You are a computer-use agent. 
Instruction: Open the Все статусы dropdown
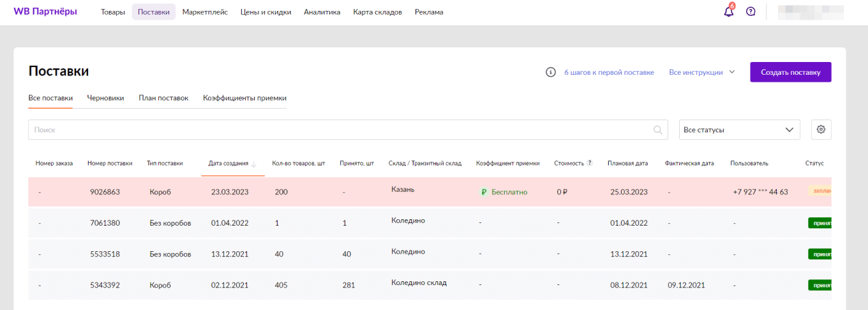(x=739, y=130)
